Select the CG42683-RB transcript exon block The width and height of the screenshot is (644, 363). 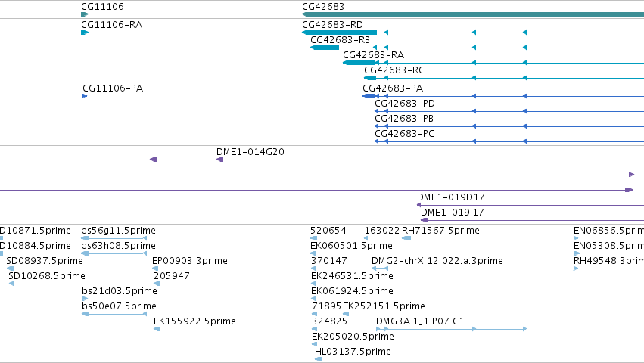[325, 48]
